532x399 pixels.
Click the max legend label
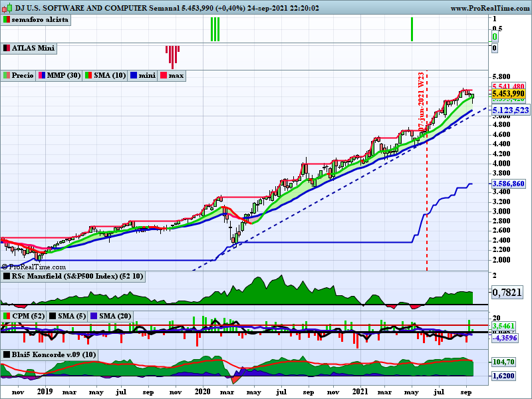point(176,75)
